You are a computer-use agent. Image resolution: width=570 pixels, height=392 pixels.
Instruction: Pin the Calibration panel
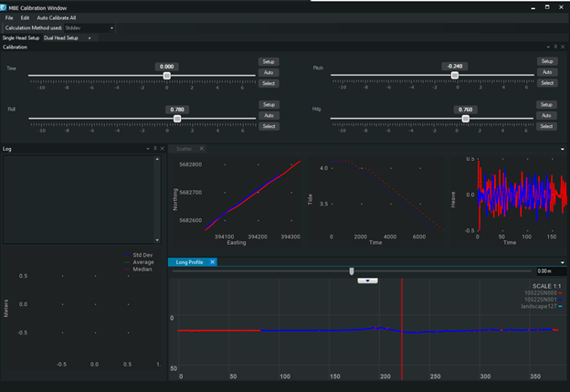555,47
